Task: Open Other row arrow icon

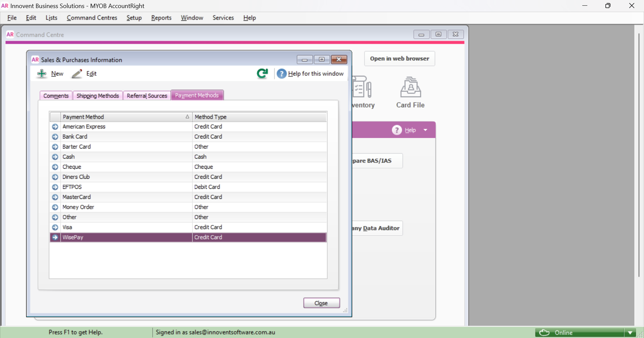Action: [55, 217]
